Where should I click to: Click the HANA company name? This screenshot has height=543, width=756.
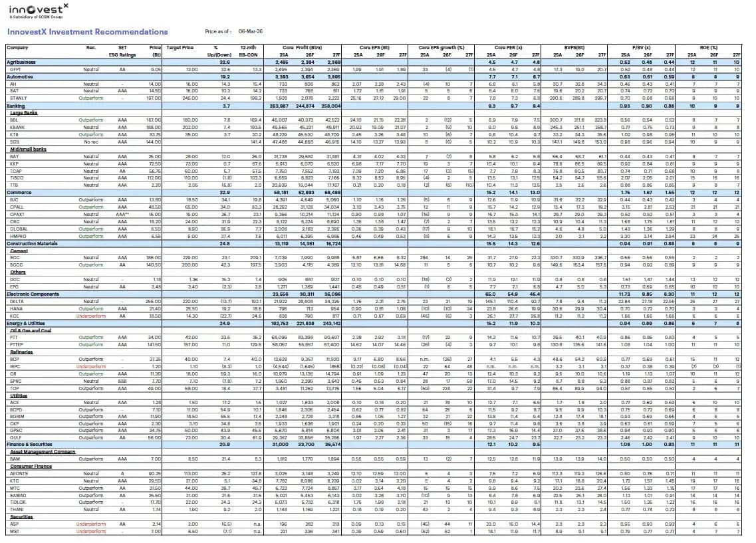pyautogui.click(x=16, y=308)
